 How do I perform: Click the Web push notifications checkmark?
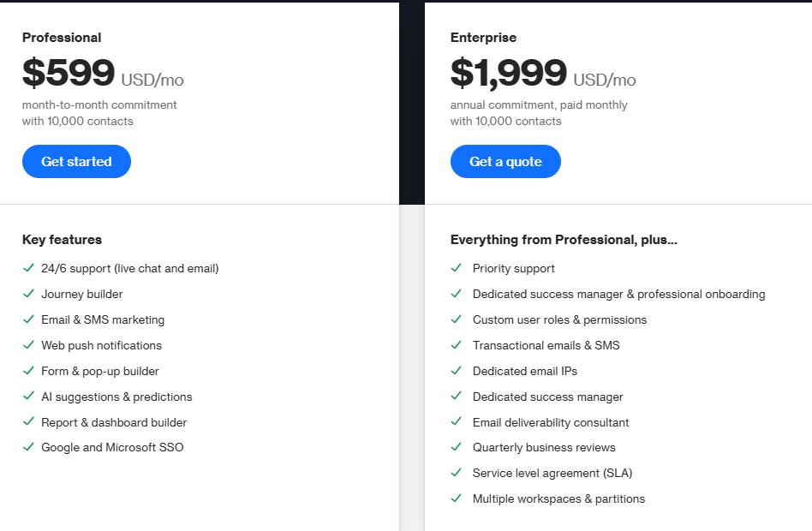(28, 345)
